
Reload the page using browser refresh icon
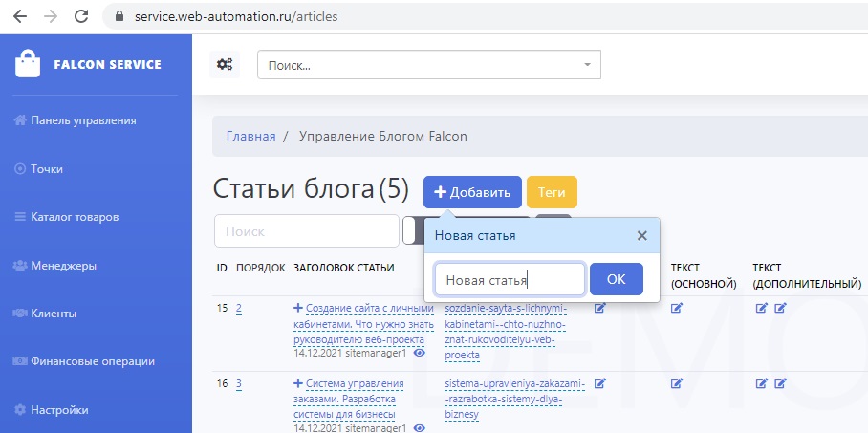point(81,16)
